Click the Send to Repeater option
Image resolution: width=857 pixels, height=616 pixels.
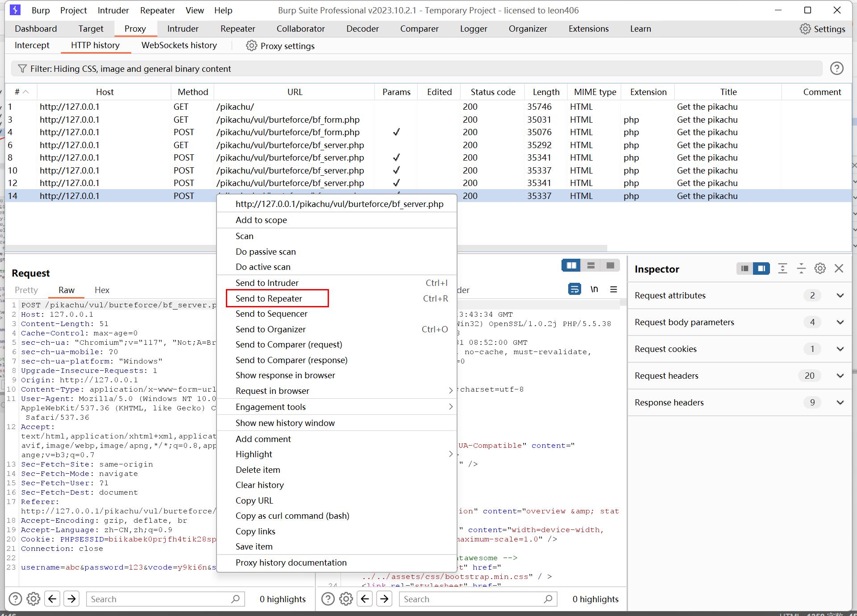coord(269,298)
